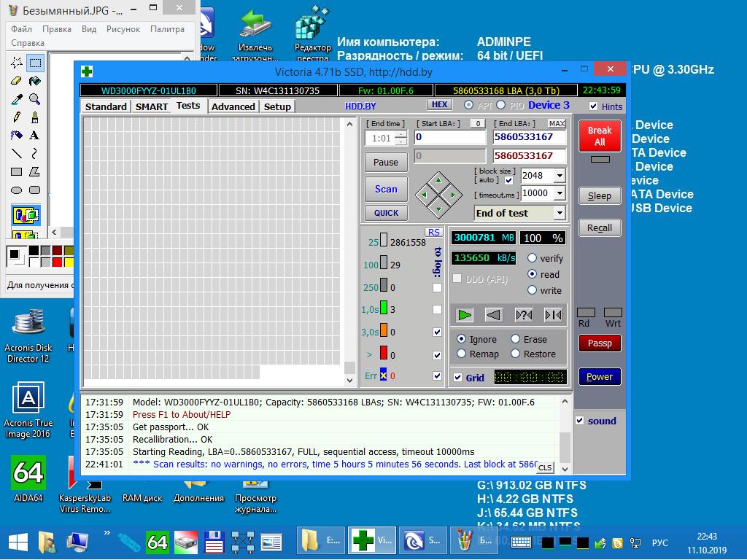747x560 pixels.
Task: Select the Restore radio option
Action: click(x=515, y=354)
